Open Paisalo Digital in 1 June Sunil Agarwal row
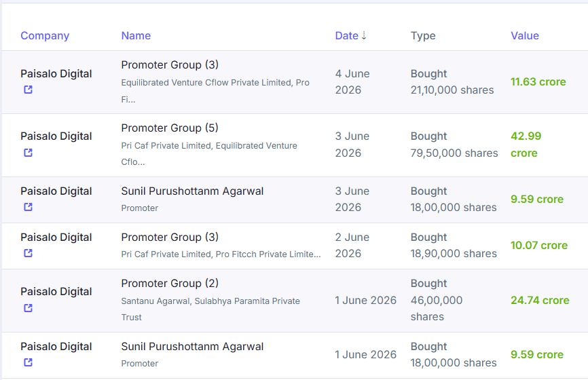Viewport: 588px width, 380px height. [56, 347]
